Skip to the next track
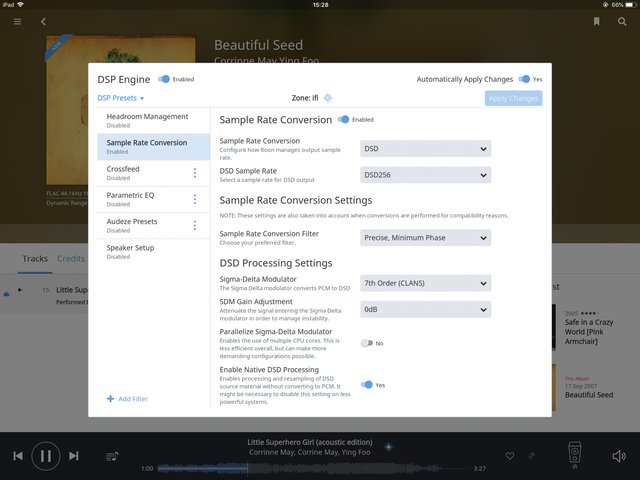Screen dimensions: 640x480 (x=73, y=456)
